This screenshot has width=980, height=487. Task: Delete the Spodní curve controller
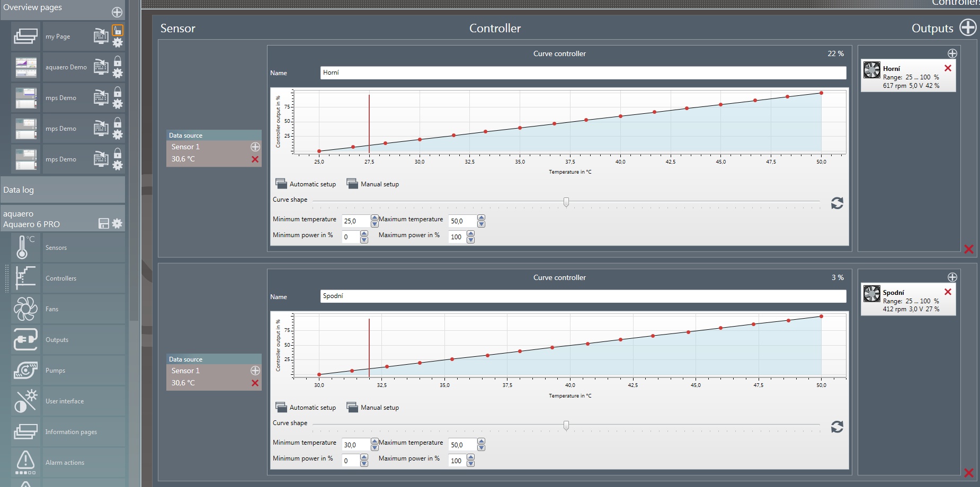pyautogui.click(x=969, y=473)
